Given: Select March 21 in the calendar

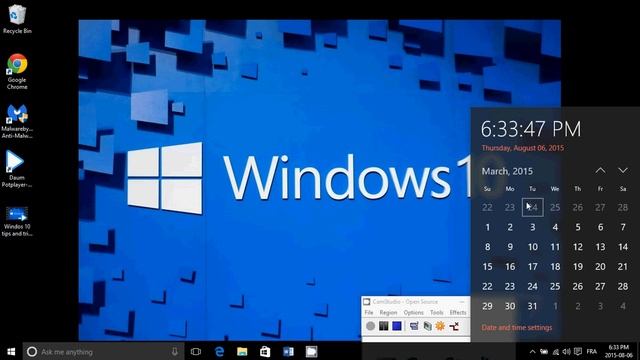Looking at the screenshot, I should [x=623, y=267].
